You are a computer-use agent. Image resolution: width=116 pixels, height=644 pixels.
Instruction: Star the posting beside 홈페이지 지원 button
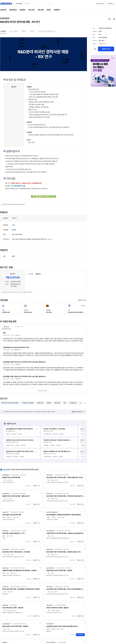click(95, 49)
